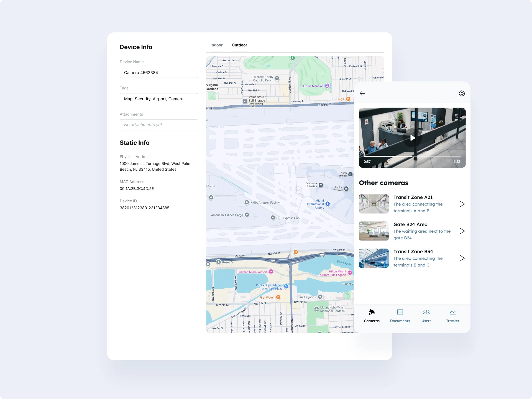Click the Miami International Airport map marker
The image size is (532, 399).
(x=328, y=203)
